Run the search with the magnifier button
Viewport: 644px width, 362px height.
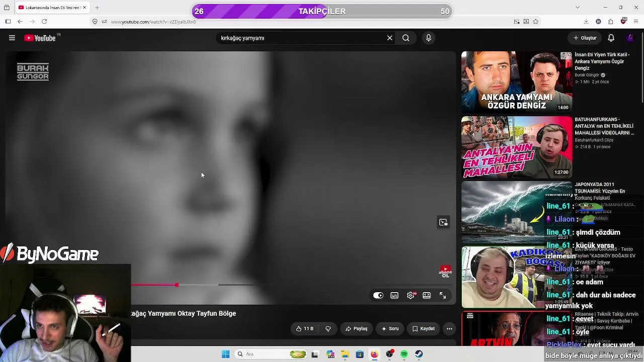(x=406, y=38)
